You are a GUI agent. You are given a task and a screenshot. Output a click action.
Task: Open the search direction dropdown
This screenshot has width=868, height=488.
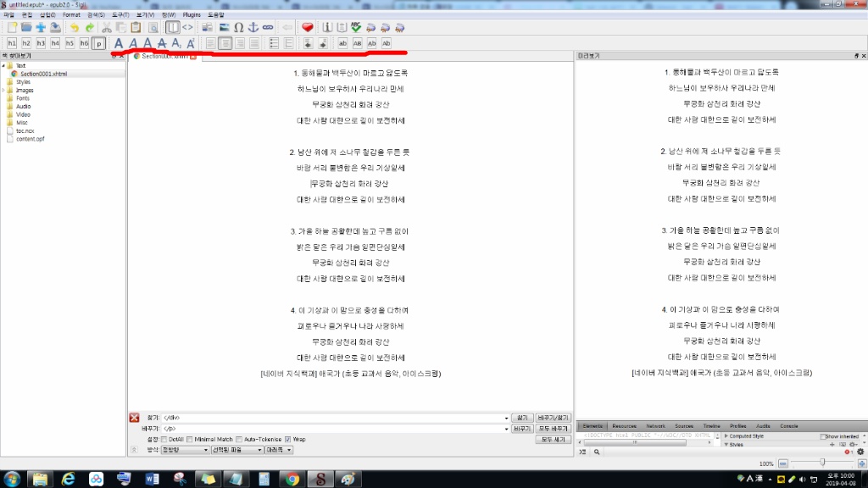point(278,450)
